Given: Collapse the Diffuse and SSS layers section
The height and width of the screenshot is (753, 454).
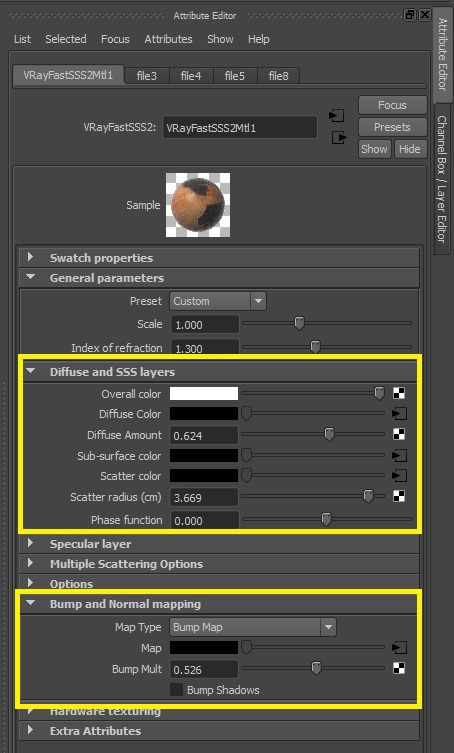Looking at the screenshot, I should coord(31,371).
